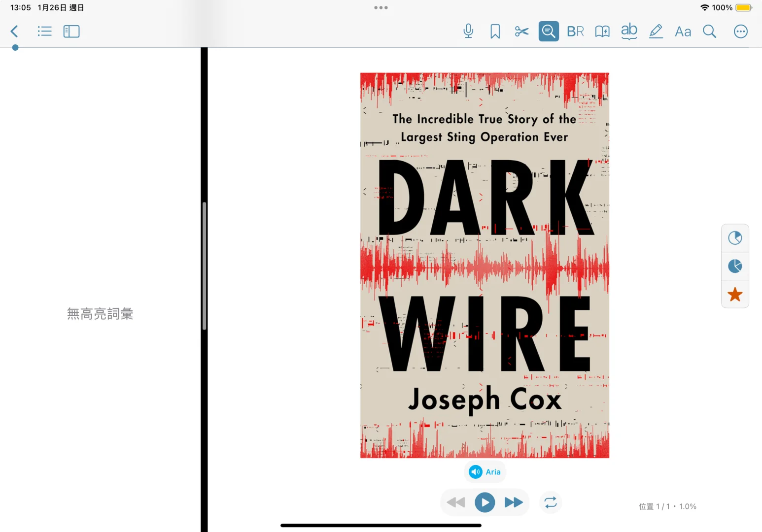
Task: Tap the microphone icon in the toolbar
Action: click(x=468, y=32)
